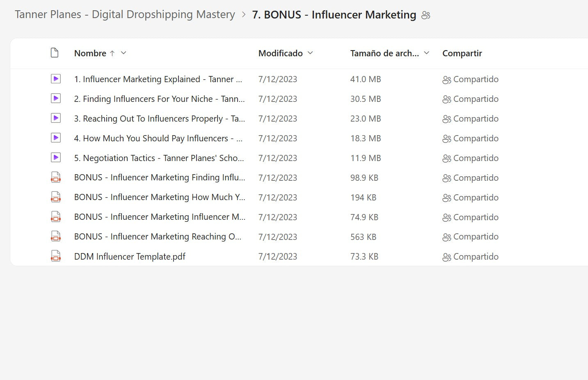588x380 pixels.
Task: Open 4. How Much You Should Pay Influencers
Action: [x=158, y=138]
